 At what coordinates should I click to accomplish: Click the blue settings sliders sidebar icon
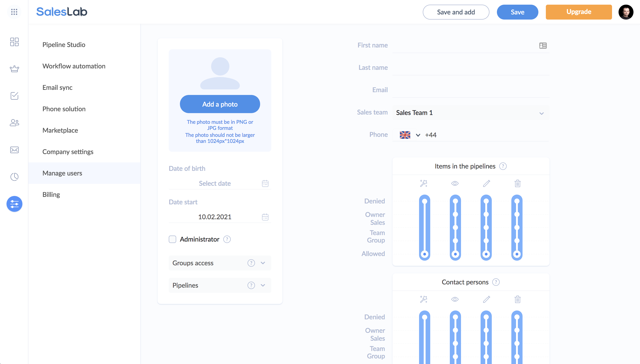pyautogui.click(x=14, y=204)
